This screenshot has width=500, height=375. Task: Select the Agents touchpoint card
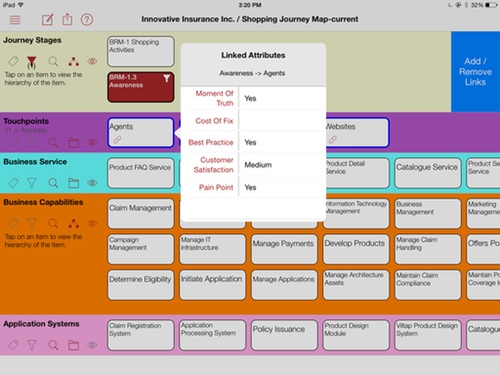[141, 132]
